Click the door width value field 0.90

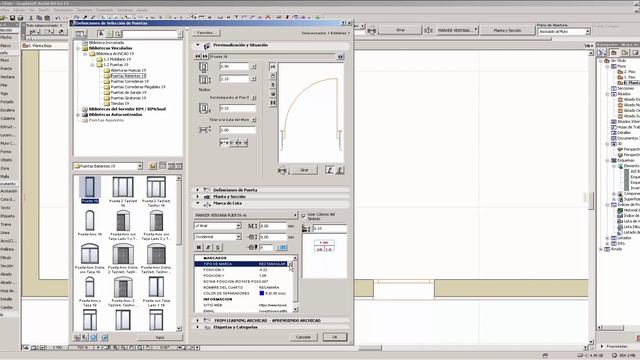click(x=234, y=67)
